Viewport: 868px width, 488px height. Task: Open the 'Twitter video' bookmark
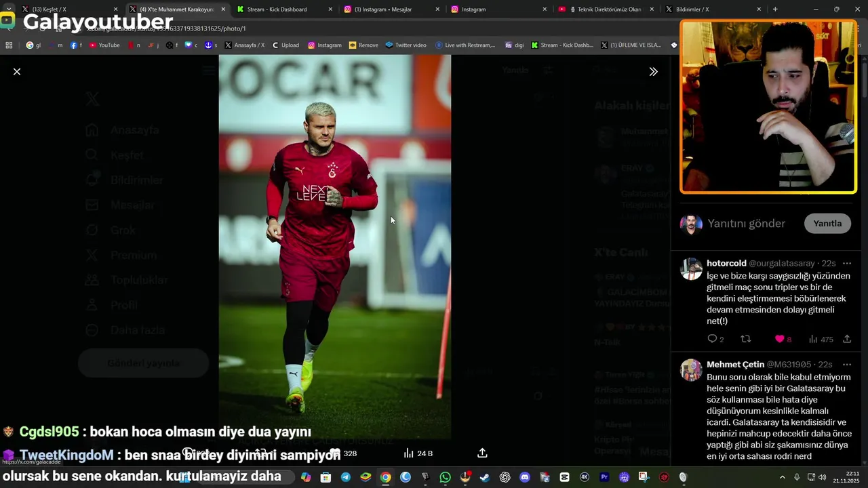[406, 45]
